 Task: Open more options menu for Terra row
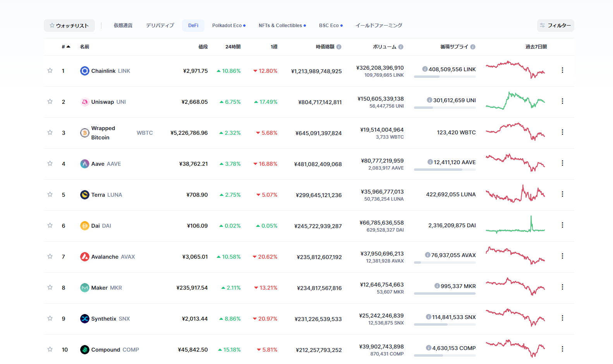[x=562, y=194]
